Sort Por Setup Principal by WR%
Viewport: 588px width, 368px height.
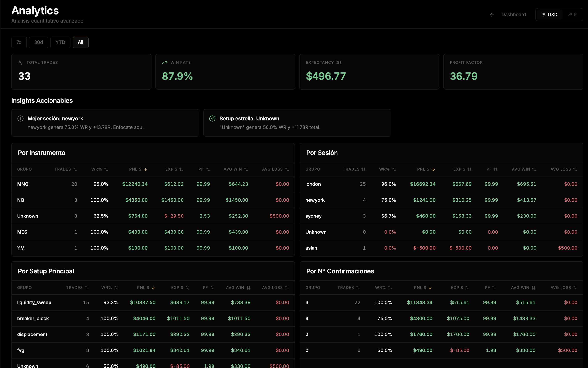pyautogui.click(x=110, y=288)
